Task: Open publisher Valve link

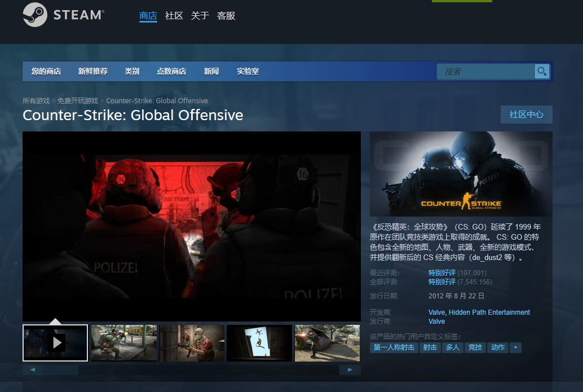Action: point(436,321)
